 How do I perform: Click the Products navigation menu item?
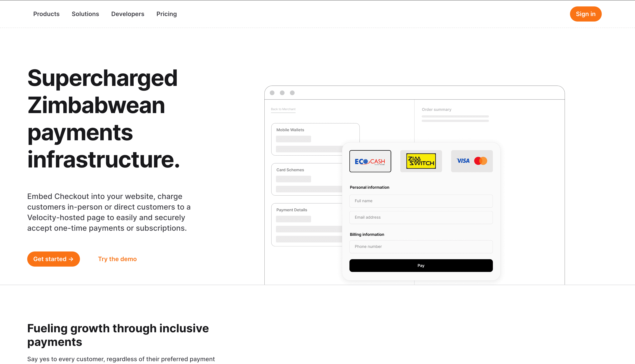click(x=46, y=14)
